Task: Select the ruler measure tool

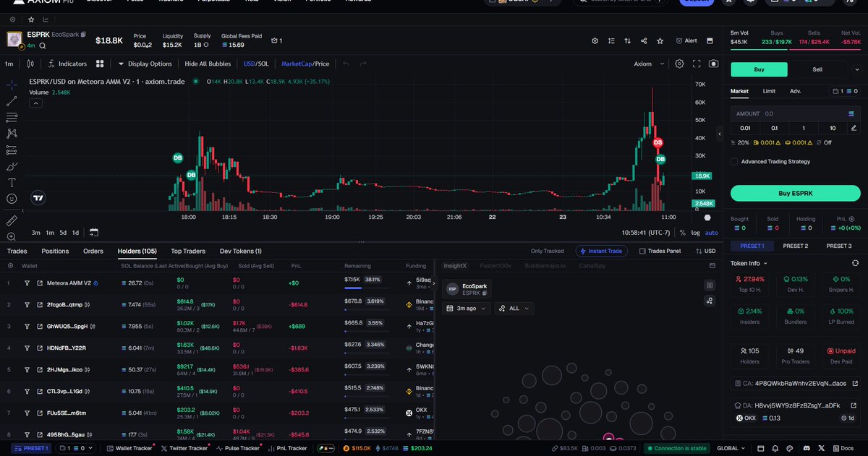Action: point(12,220)
